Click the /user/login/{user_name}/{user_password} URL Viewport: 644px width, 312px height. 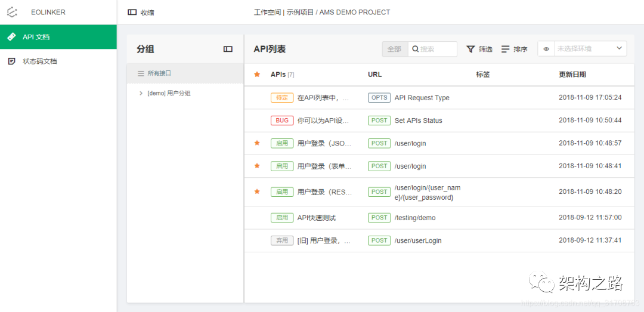[428, 192]
